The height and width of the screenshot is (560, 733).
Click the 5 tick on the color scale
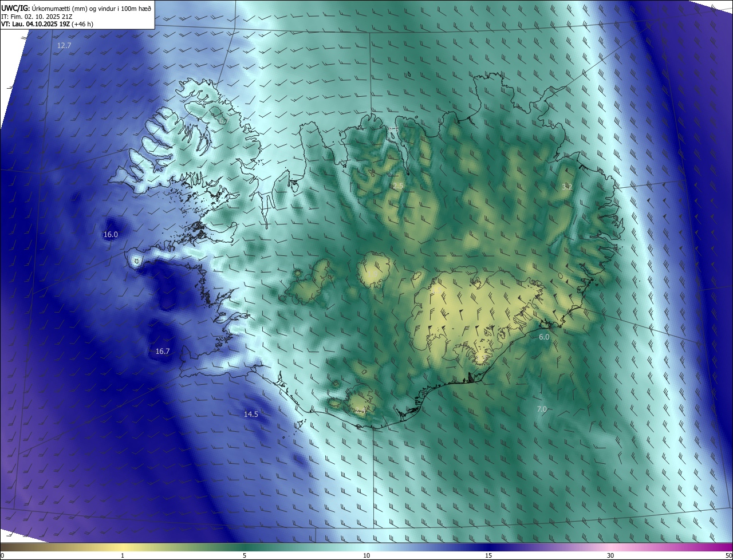pos(245,556)
